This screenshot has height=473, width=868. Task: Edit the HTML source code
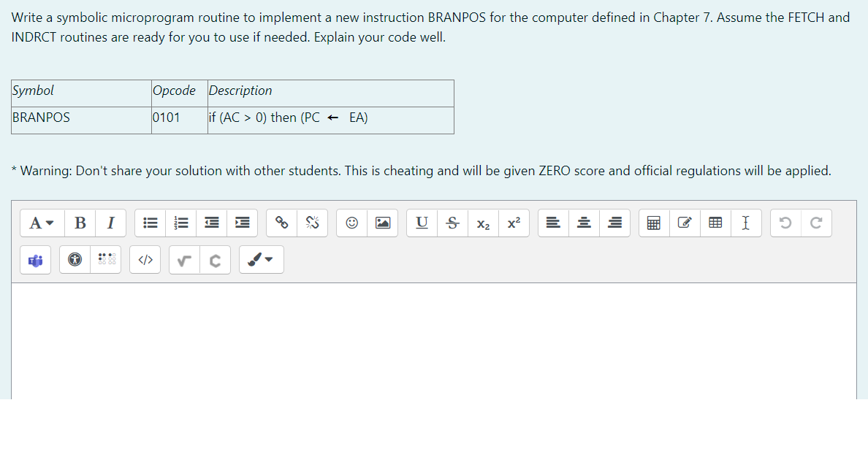145,259
